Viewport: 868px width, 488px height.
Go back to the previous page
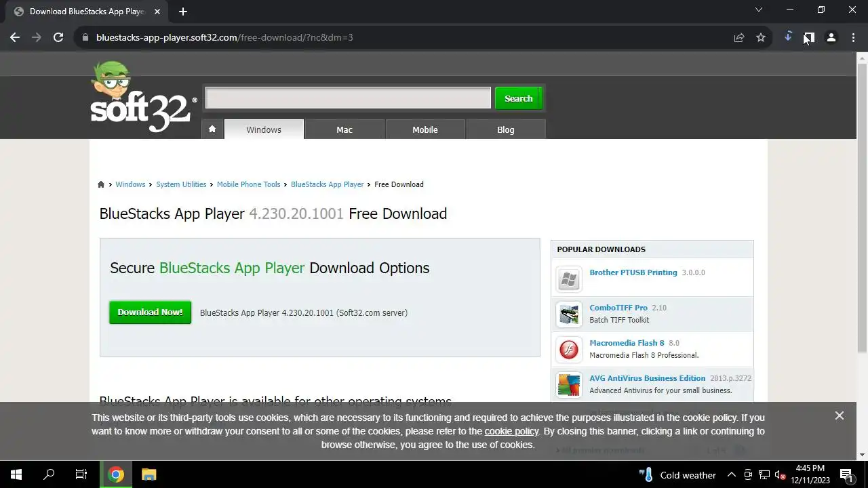pyautogui.click(x=15, y=37)
